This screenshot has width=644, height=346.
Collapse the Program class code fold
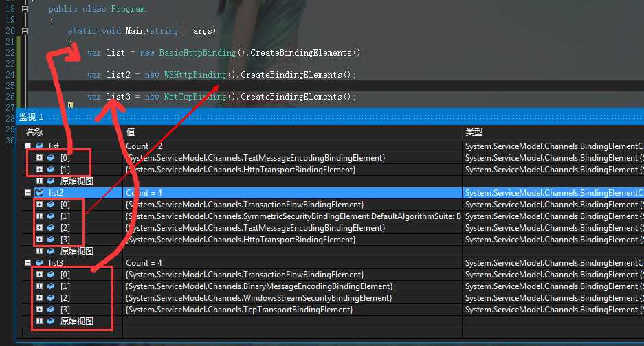[25, 9]
